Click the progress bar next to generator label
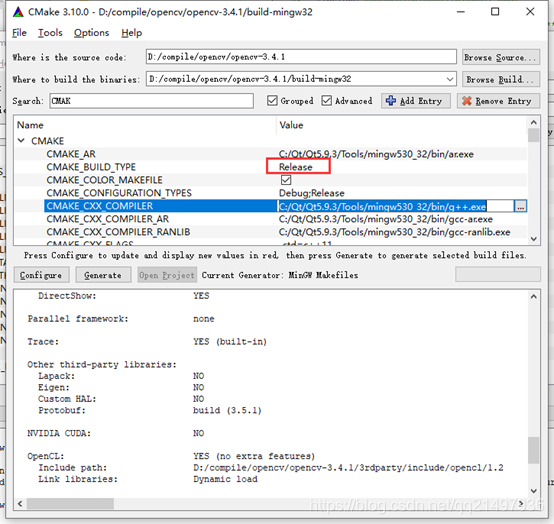 498,275
